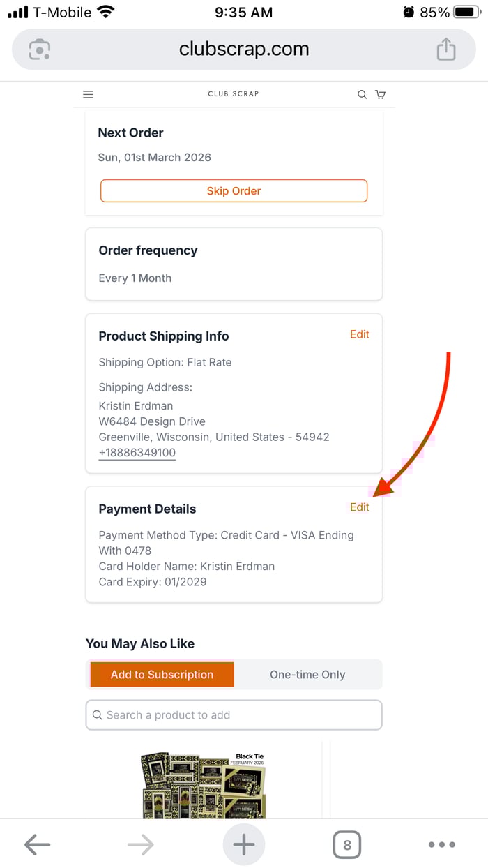
Task: Open the hamburger menu icon
Action: 88,94
